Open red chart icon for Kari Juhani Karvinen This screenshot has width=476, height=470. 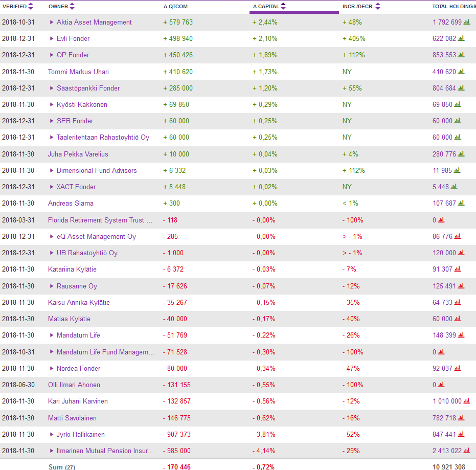tap(467, 400)
